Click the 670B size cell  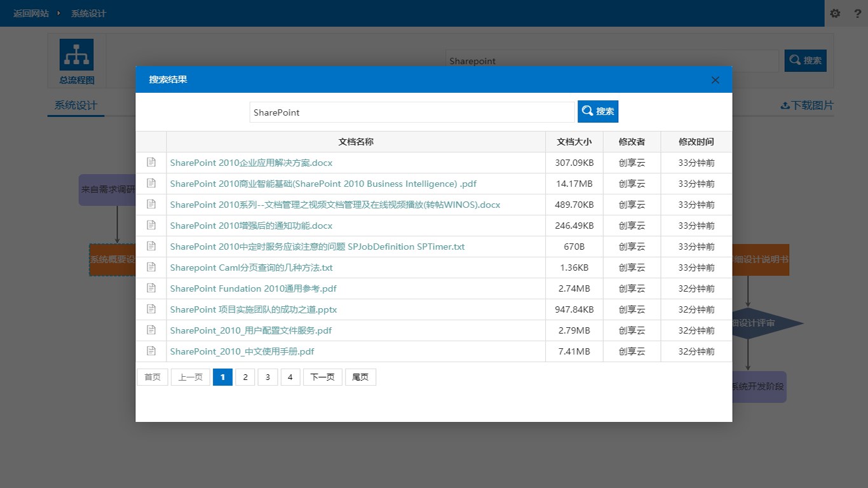574,247
